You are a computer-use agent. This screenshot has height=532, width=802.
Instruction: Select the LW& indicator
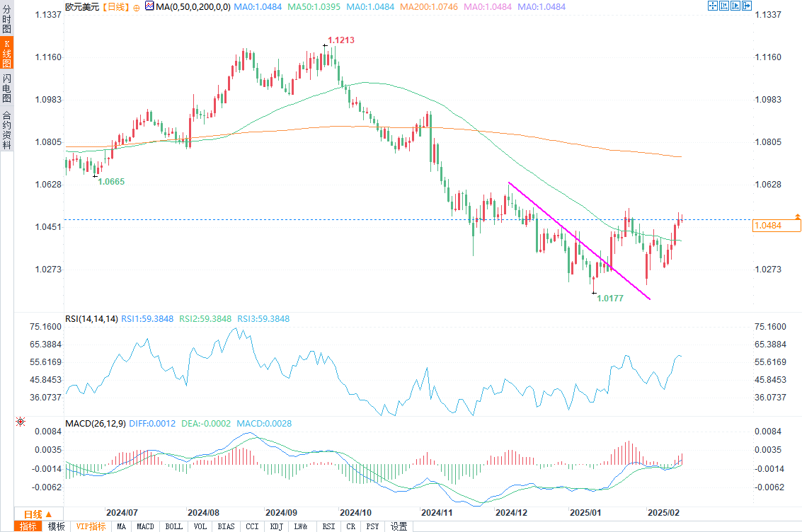[x=301, y=526]
